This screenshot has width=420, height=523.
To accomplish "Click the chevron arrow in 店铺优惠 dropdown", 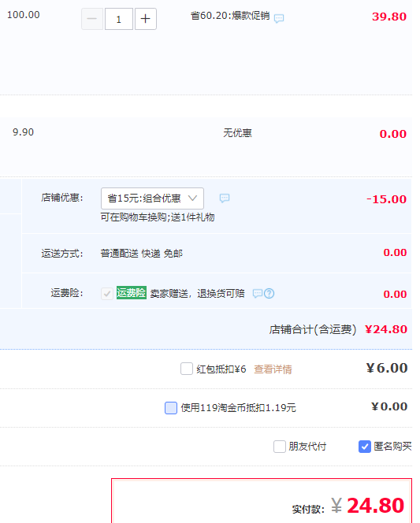I will [x=192, y=198].
